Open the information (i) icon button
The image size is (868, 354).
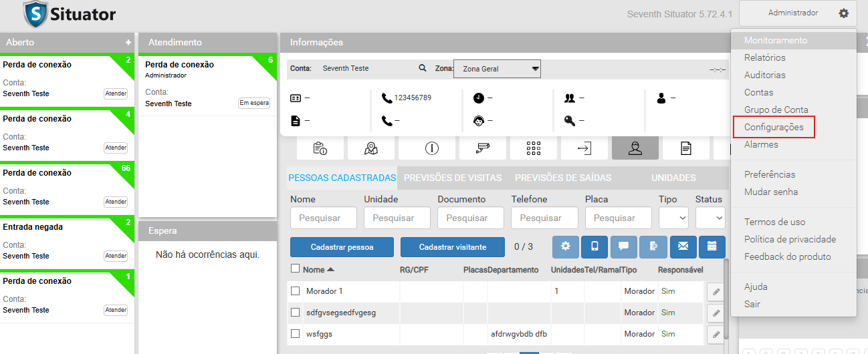click(x=431, y=148)
